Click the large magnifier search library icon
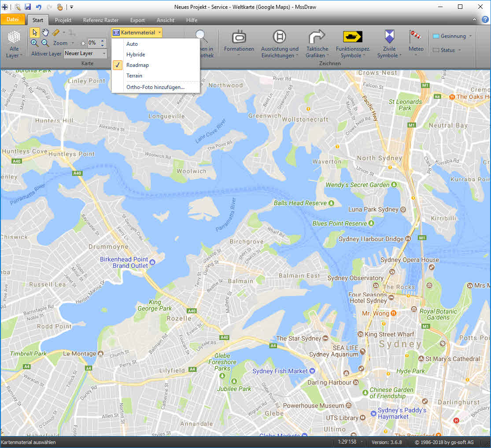The image size is (491, 448). coord(201,36)
